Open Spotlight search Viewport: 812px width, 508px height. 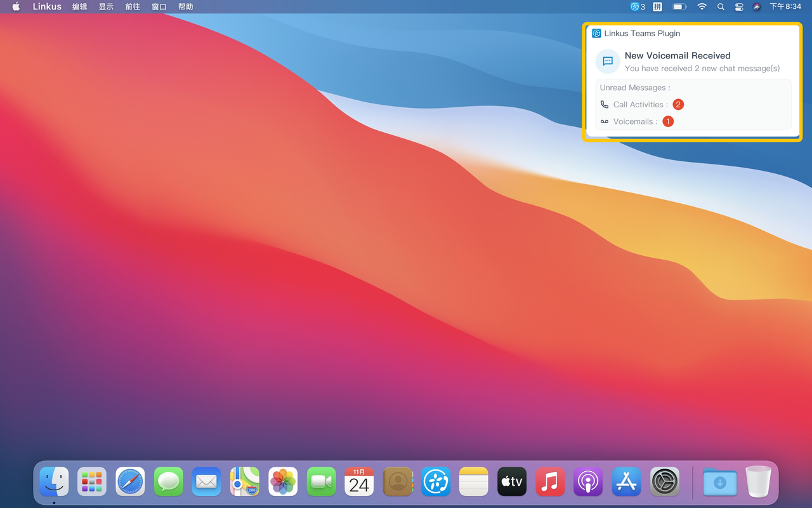(721, 6)
